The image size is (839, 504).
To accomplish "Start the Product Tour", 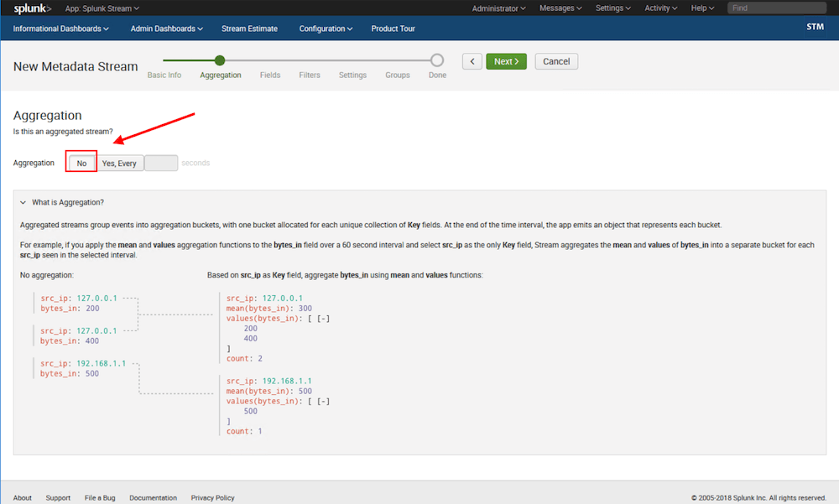I will click(393, 29).
